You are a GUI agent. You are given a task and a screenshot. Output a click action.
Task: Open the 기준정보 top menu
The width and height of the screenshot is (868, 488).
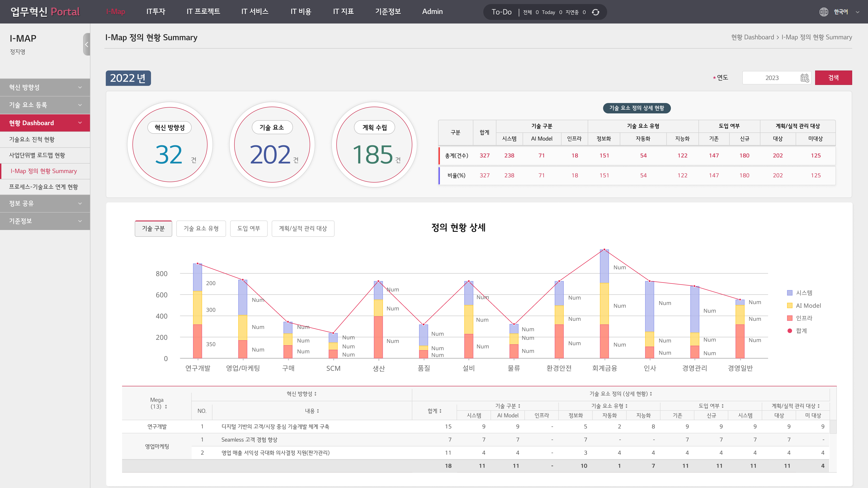pyautogui.click(x=388, y=12)
